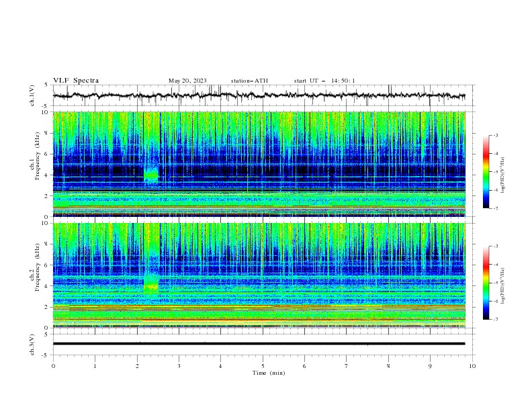The height and width of the screenshot is (411, 532).
Task: Click time axis tick label "9"
Action: (430, 366)
